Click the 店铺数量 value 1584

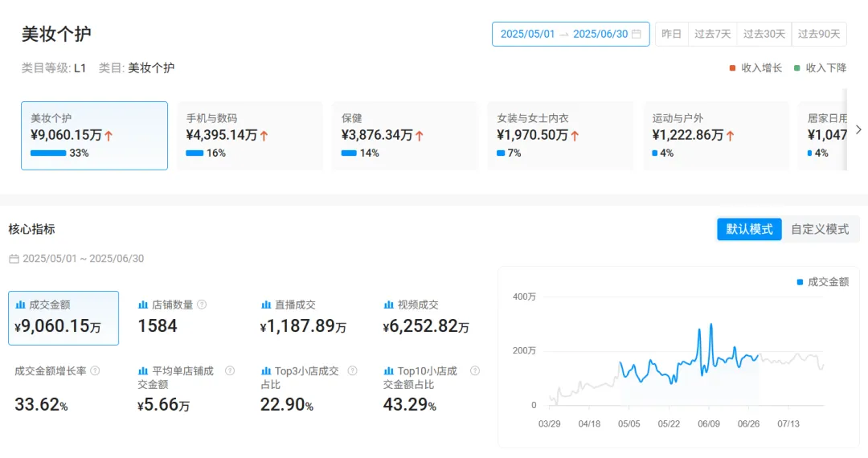[x=158, y=325]
